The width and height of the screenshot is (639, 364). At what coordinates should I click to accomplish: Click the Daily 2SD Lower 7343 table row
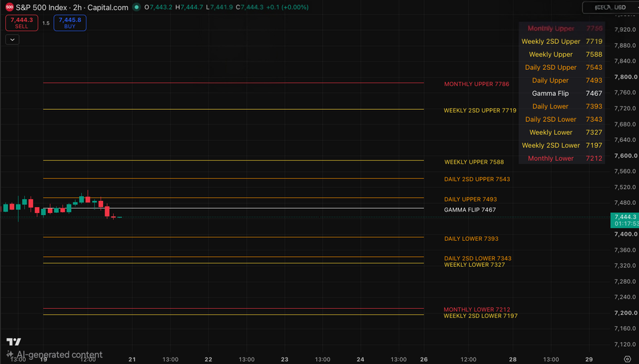click(x=562, y=119)
